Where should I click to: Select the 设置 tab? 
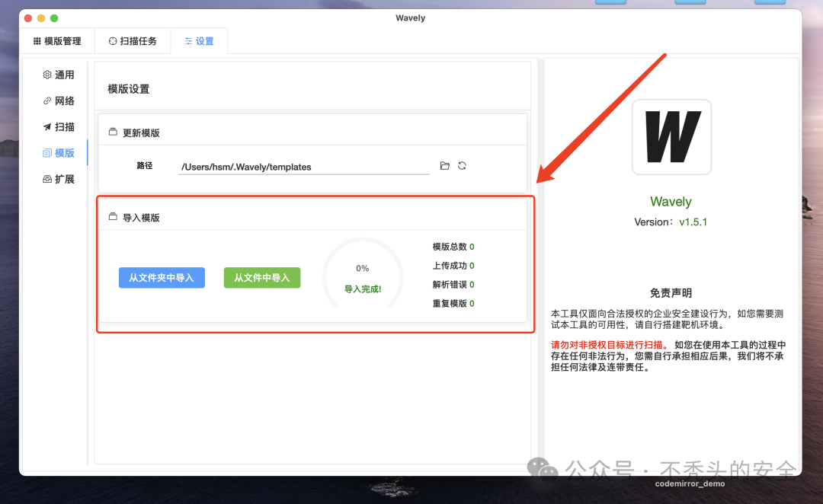199,41
